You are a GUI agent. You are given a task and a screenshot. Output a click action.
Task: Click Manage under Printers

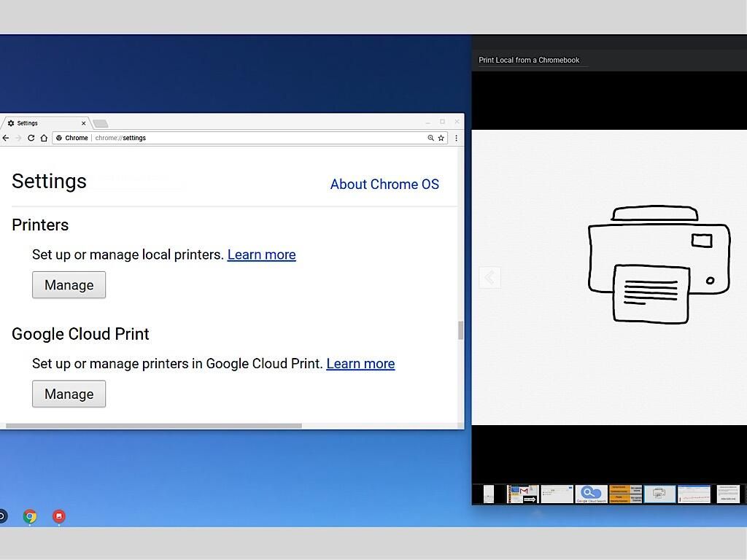(69, 285)
